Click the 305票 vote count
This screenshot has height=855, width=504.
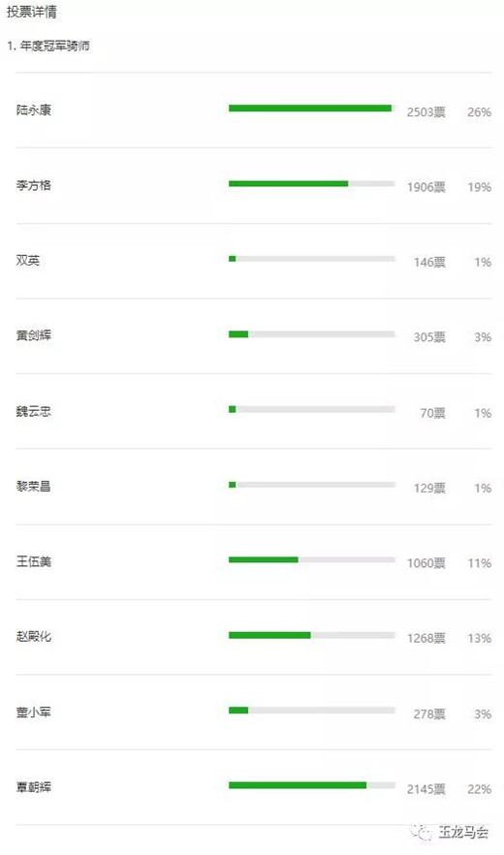point(429,337)
